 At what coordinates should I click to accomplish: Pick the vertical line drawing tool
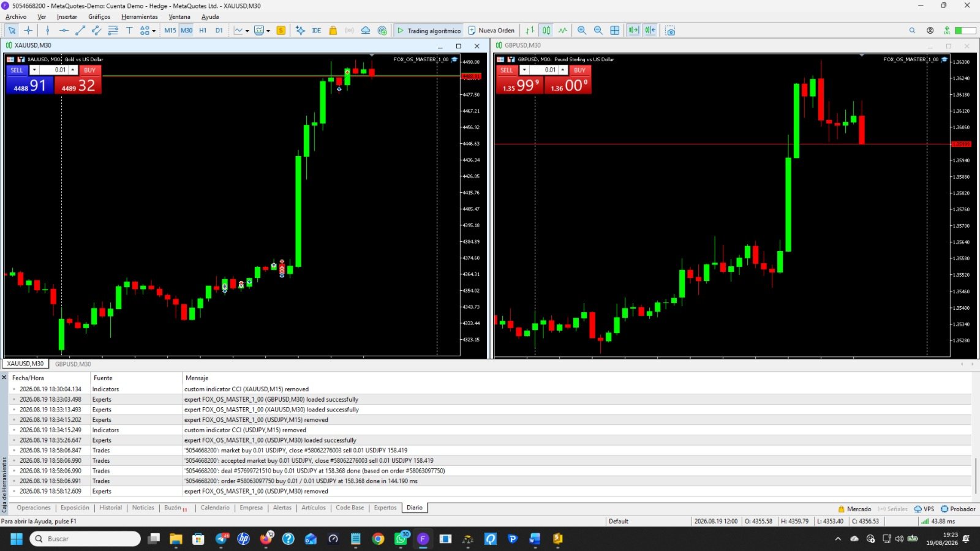tap(47, 30)
